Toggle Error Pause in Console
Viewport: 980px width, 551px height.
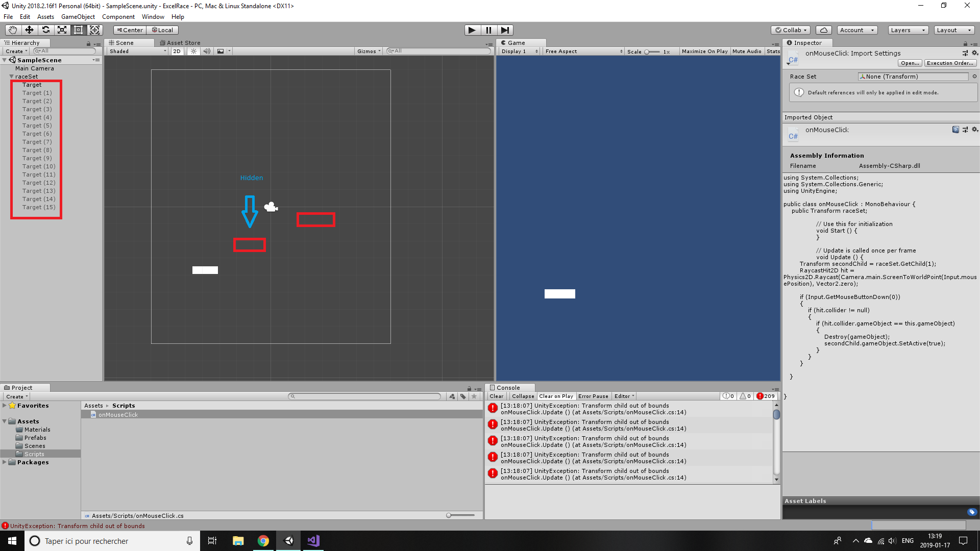coord(593,396)
